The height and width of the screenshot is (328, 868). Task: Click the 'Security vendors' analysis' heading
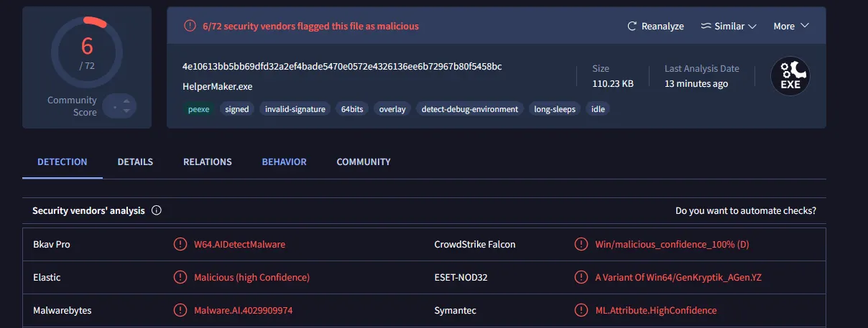pos(88,211)
